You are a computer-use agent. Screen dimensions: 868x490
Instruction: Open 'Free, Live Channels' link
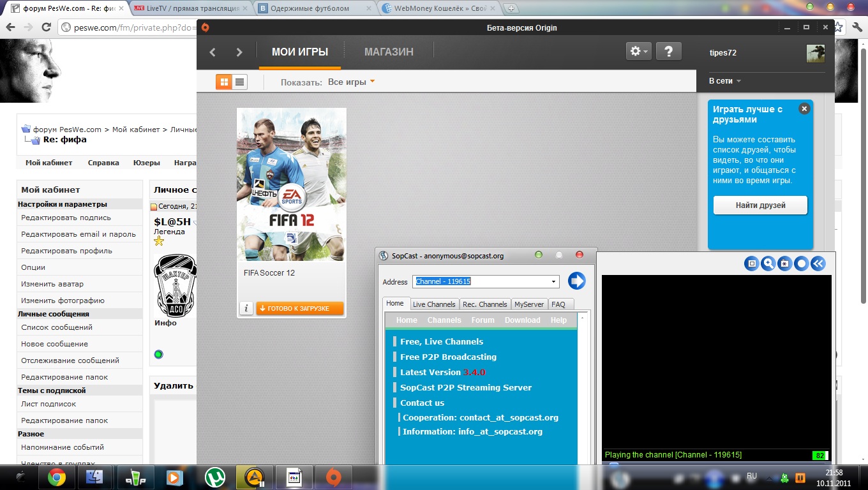pyautogui.click(x=442, y=341)
